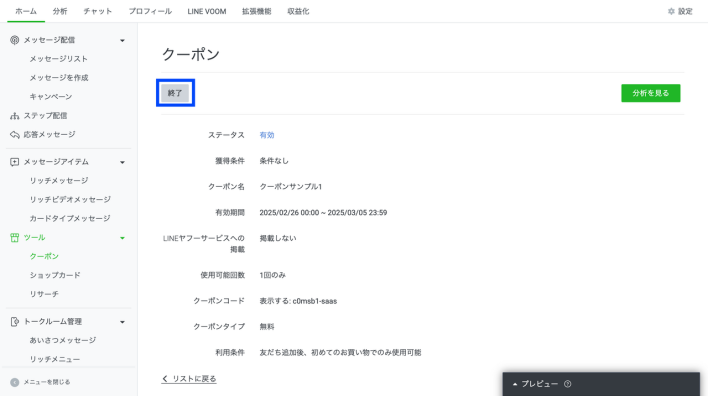Click the 有効 status value
The image size is (708, 396).
(x=267, y=135)
